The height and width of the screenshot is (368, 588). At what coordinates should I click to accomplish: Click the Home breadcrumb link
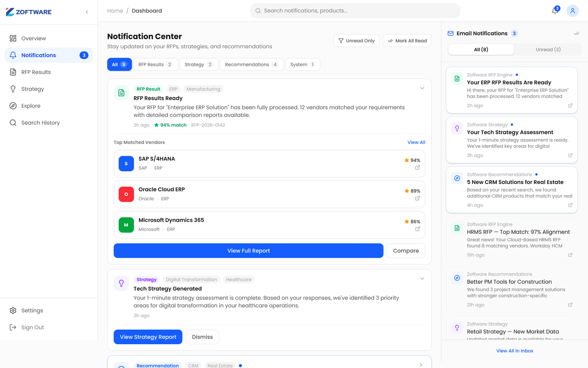click(x=115, y=11)
